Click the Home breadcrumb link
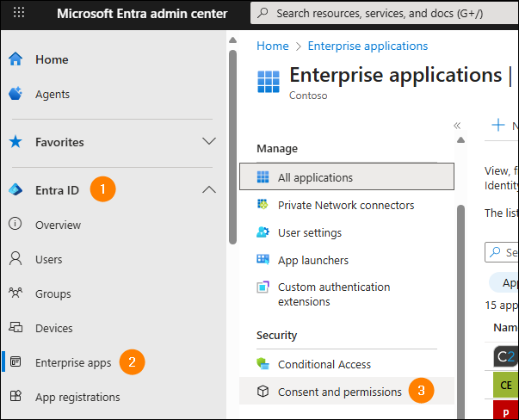The image size is (519, 420). click(272, 46)
